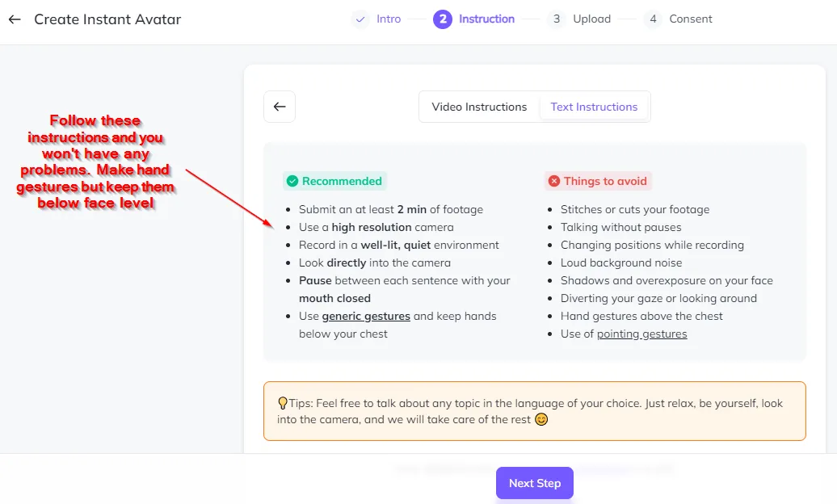
Task: Click the green Recommended checkmark icon
Action: coord(292,181)
